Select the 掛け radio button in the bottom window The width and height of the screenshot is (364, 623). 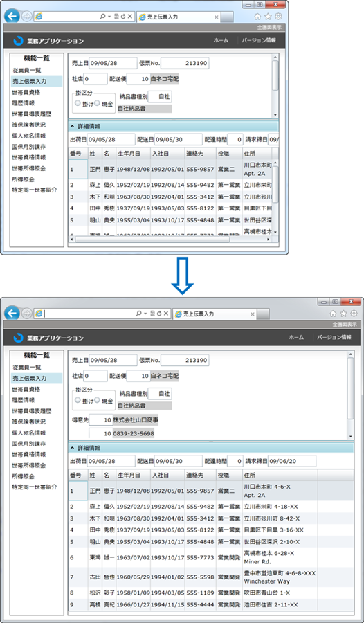[x=78, y=401]
